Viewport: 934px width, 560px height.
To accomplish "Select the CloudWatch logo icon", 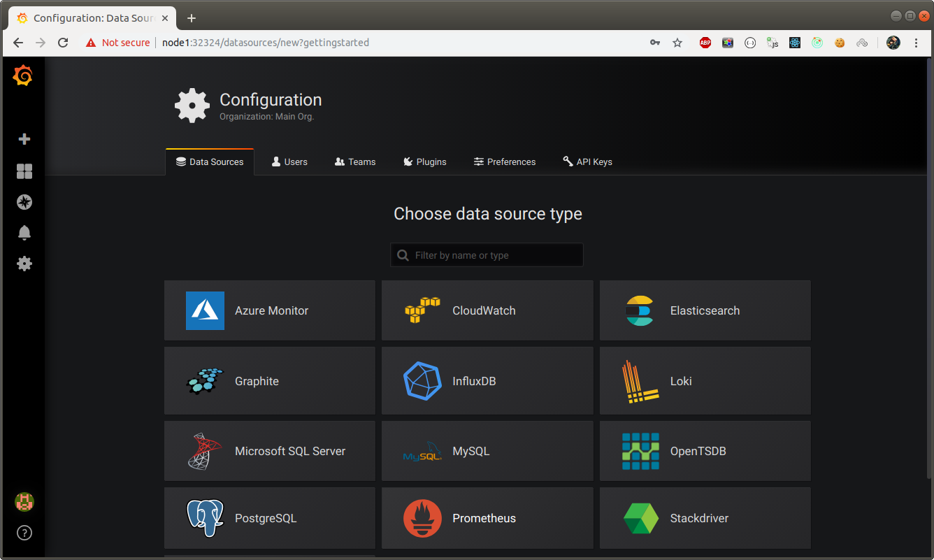I will coord(423,310).
